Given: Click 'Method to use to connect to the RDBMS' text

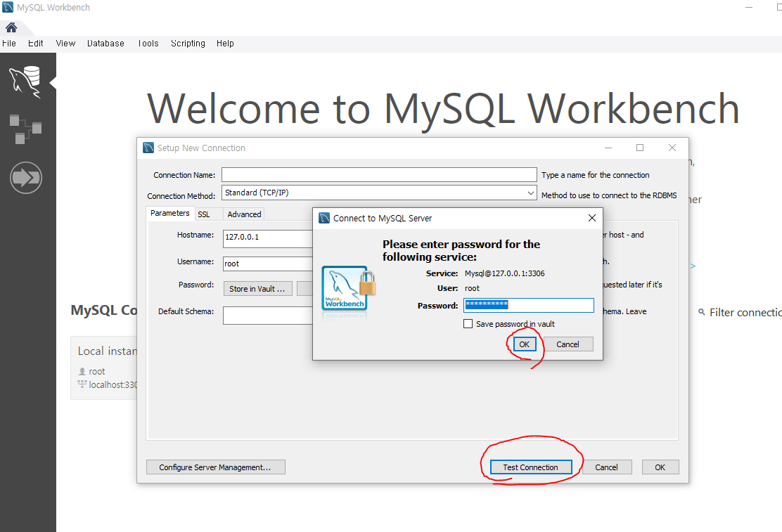Looking at the screenshot, I should pos(610,195).
